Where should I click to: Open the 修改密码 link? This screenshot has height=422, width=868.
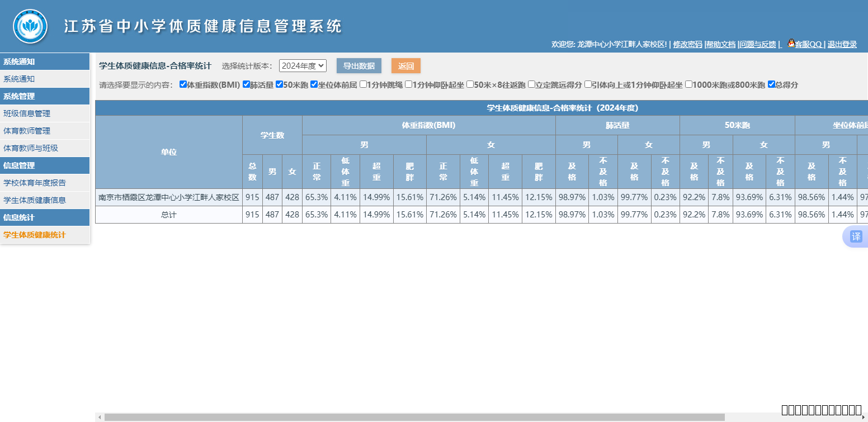687,44
